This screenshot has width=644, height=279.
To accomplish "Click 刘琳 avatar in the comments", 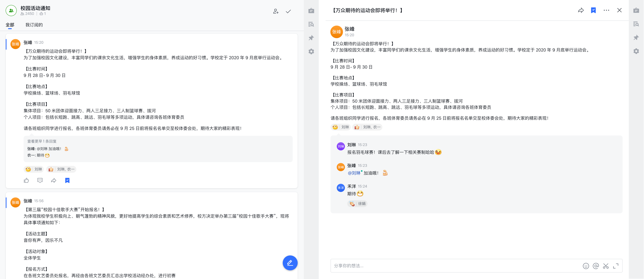I will coord(341,146).
